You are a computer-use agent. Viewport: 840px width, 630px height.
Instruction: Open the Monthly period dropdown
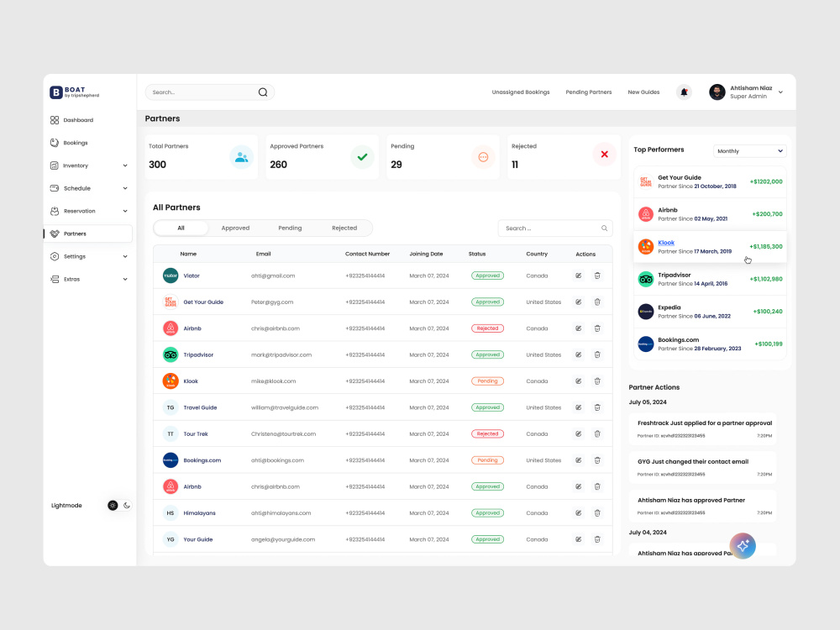(749, 151)
